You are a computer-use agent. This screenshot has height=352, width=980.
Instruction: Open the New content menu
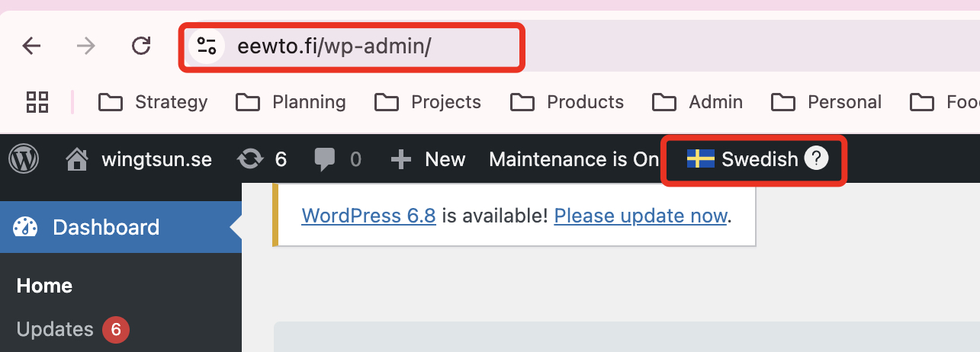[x=428, y=159]
